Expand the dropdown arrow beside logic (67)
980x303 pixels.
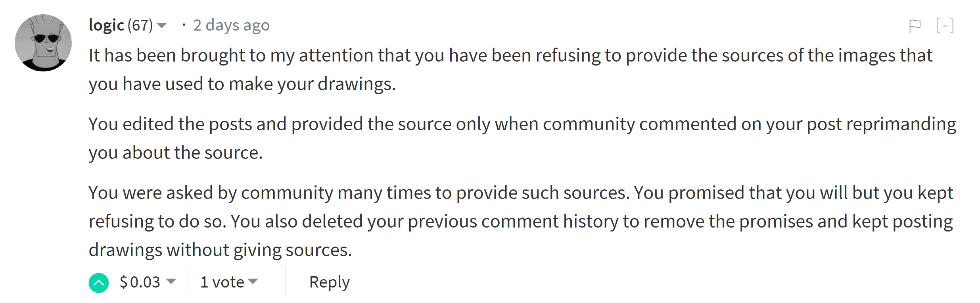click(x=162, y=26)
